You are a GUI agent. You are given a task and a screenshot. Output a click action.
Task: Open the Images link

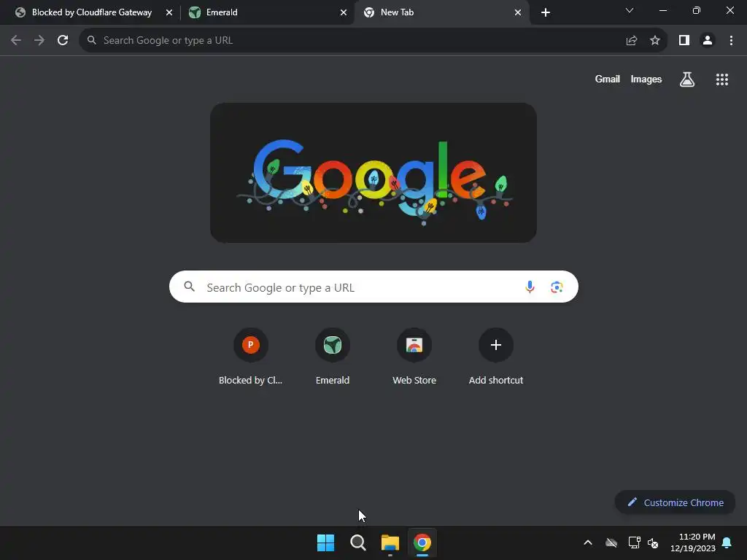pos(646,79)
